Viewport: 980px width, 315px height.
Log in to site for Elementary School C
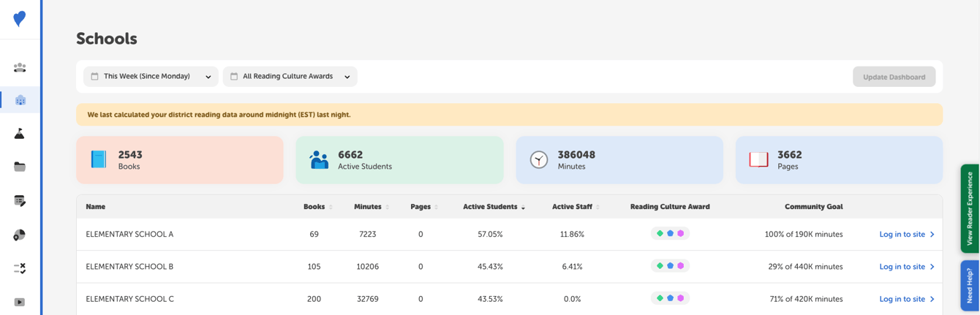pyautogui.click(x=907, y=299)
